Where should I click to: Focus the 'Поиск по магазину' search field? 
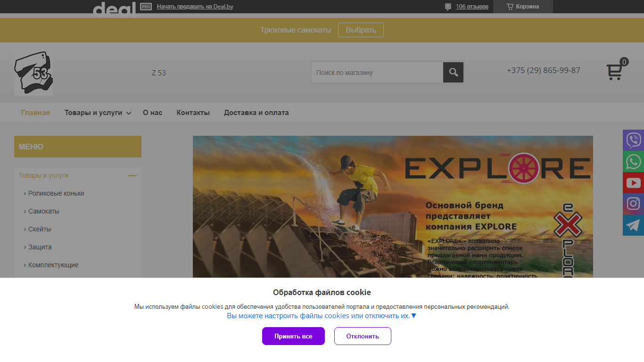[377, 73]
